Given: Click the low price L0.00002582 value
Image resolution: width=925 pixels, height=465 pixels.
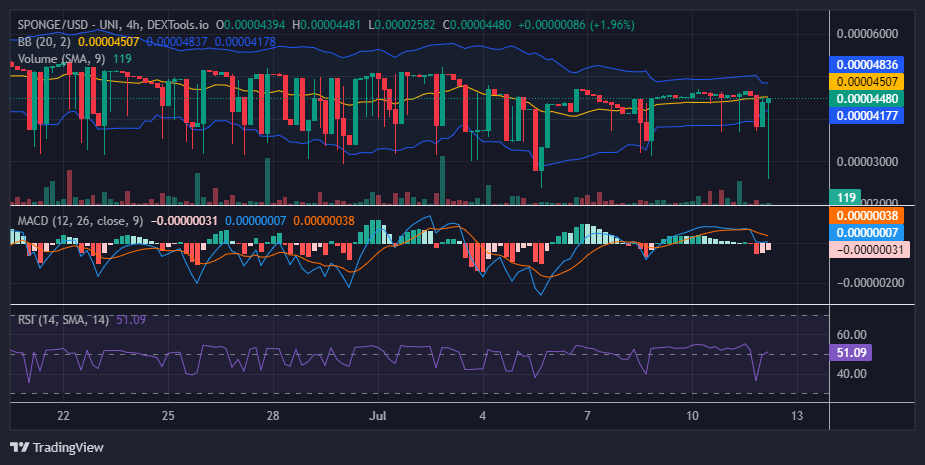Looking at the screenshot, I should (401, 25).
